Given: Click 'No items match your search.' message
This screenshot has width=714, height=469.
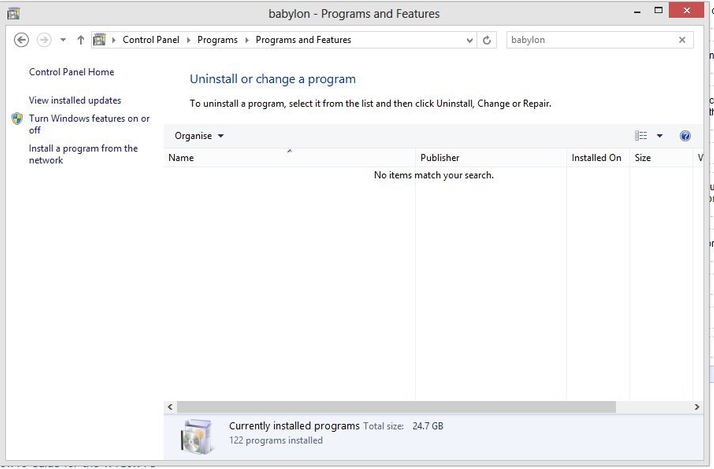Looking at the screenshot, I should pyautogui.click(x=434, y=175).
